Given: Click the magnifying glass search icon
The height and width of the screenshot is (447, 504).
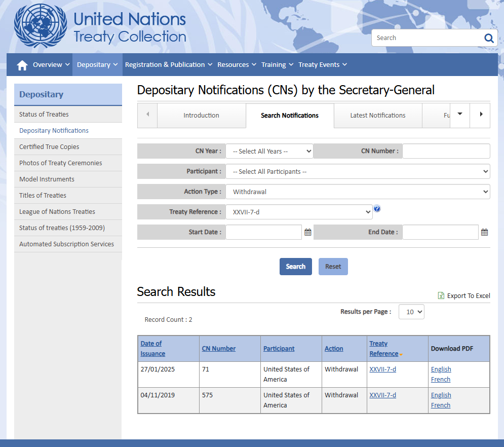Looking at the screenshot, I should (x=489, y=38).
